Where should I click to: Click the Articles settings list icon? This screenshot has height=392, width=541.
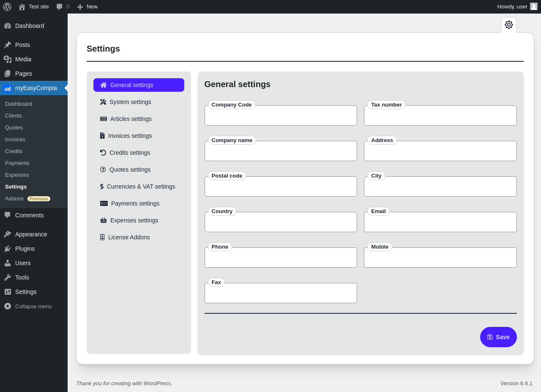104,119
